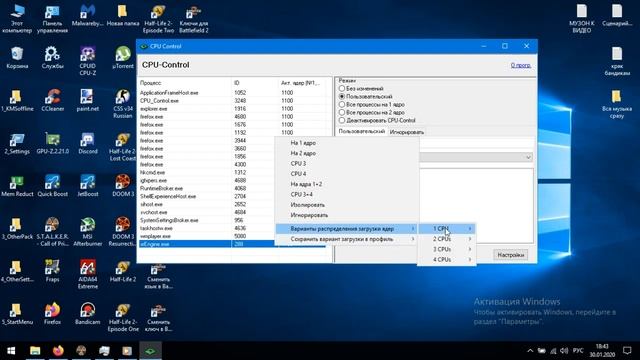Open the uTorrent desktop shortcut
This screenshot has width=640, height=360.
click(x=123, y=58)
